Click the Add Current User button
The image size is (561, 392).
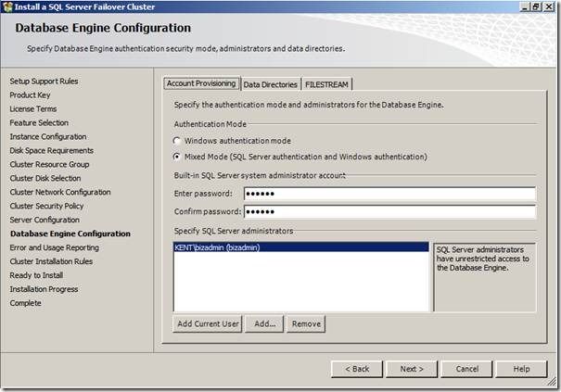[208, 323]
